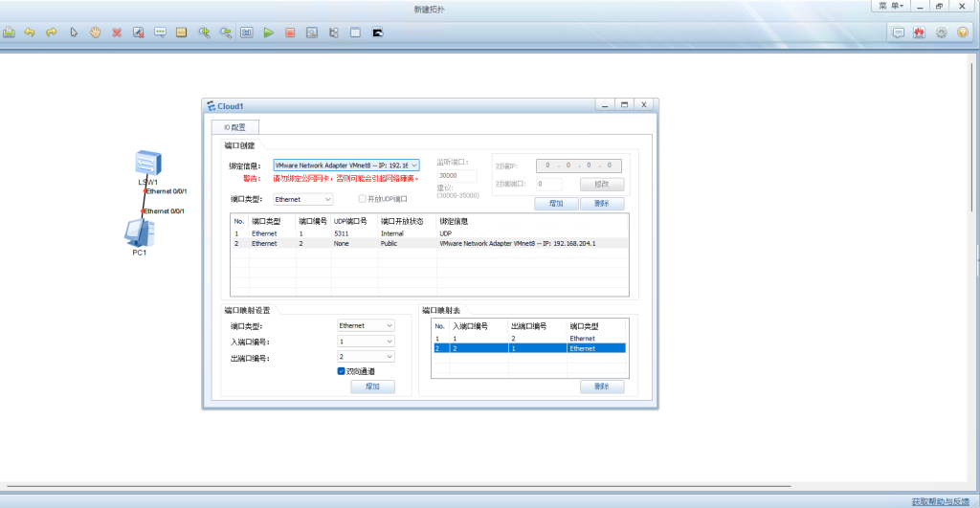Click the undo arrow icon
The width and height of the screenshot is (980, 508).
pos(30,33)
